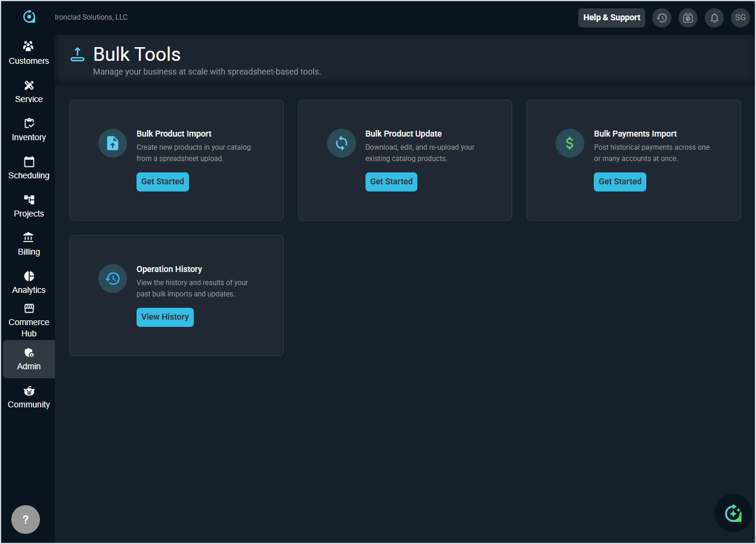Click the AI assistant sparkle icon
756x544 pixels.
point(733,513)
